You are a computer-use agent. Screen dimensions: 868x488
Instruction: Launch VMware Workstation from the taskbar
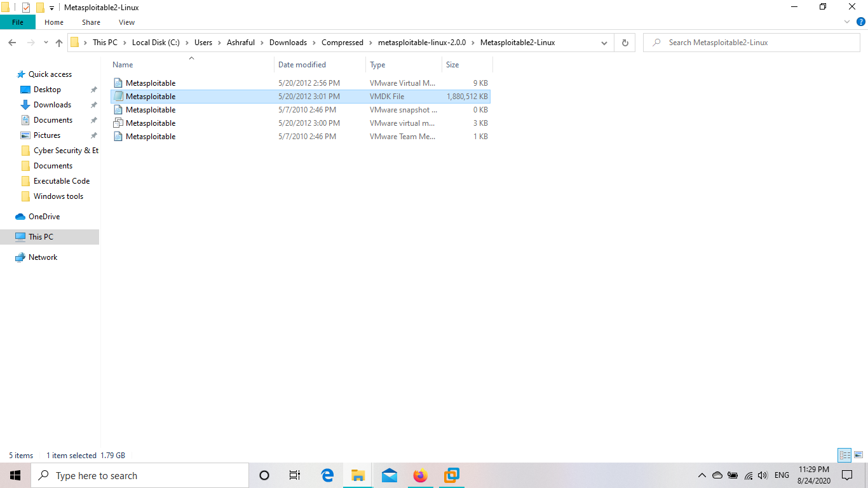(451, 475)
